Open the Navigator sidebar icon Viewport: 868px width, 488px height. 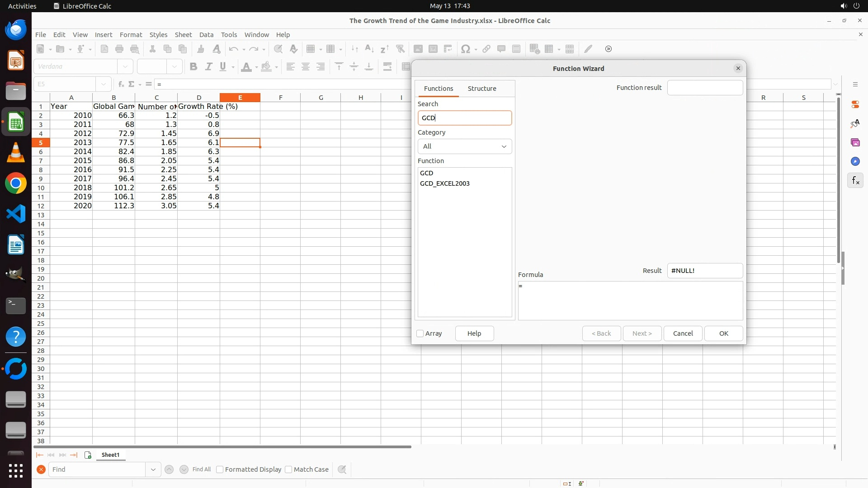pyautogui.click(x=855, y=161)
